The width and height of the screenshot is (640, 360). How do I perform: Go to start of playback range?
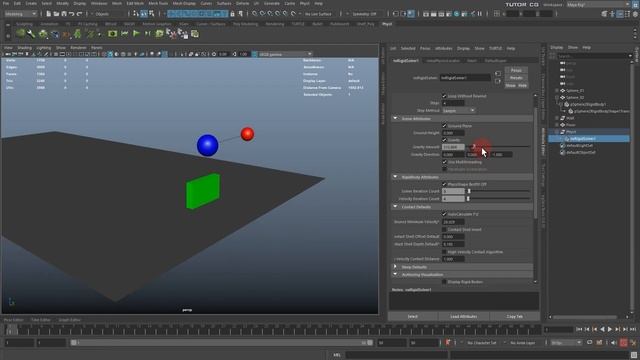579,329
